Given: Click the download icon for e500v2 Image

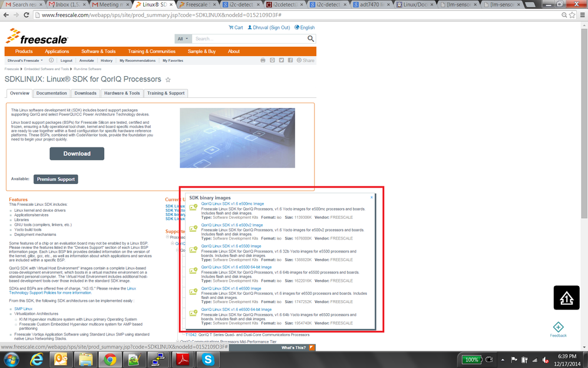Looking at the screenshot, I should 193,228.
